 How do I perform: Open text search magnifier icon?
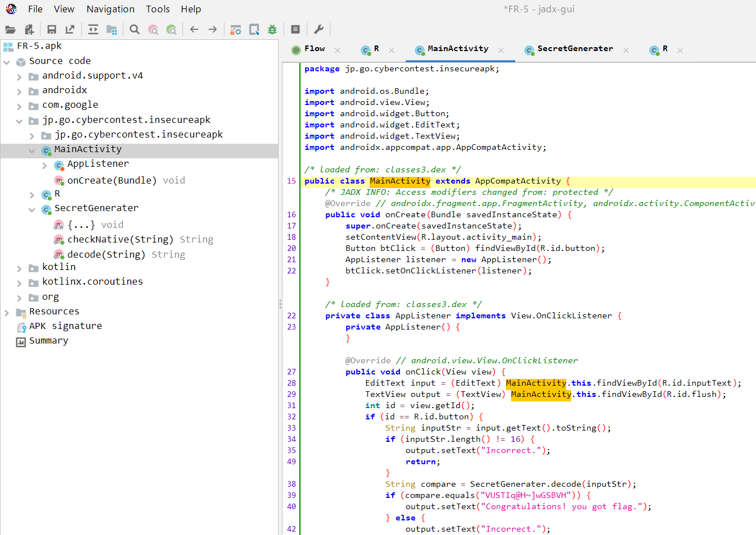[135, 30]
